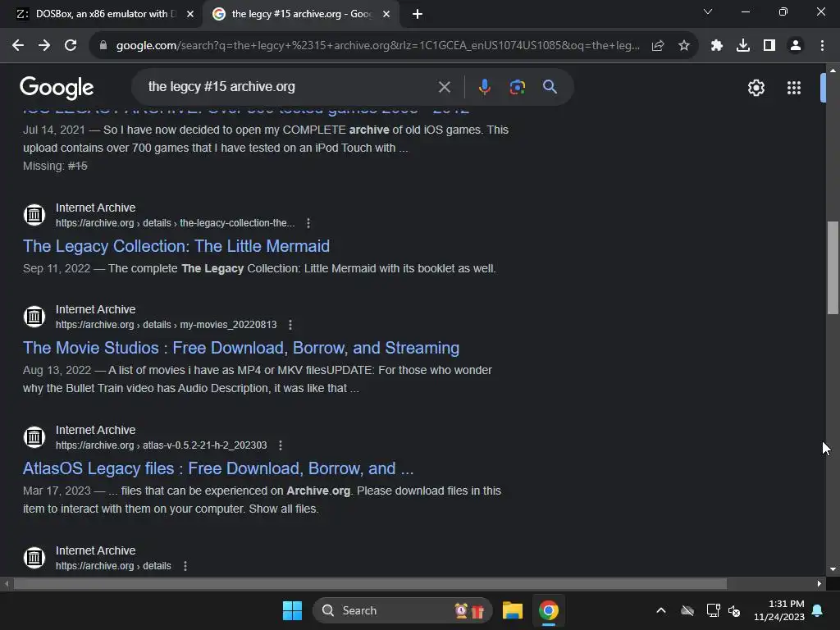Click the OneDrive cloud tray icon
This screenshot has height=630, width=840.
tap(687, 610)
